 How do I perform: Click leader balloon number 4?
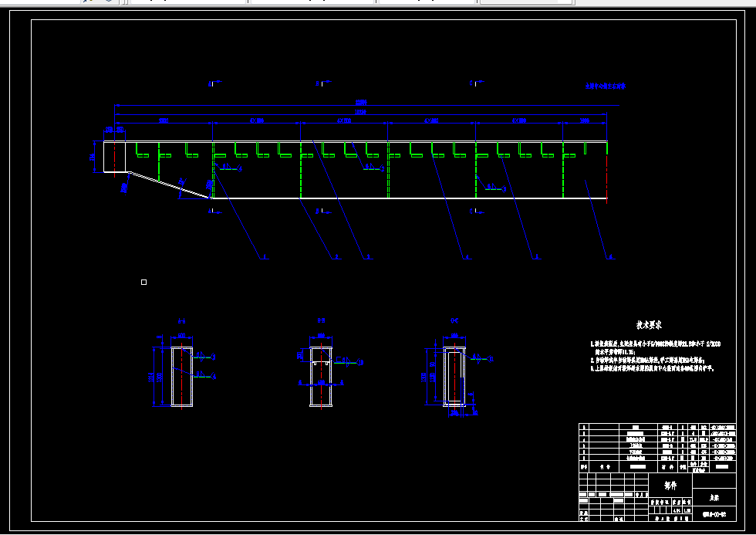click(x=467, y=256)
